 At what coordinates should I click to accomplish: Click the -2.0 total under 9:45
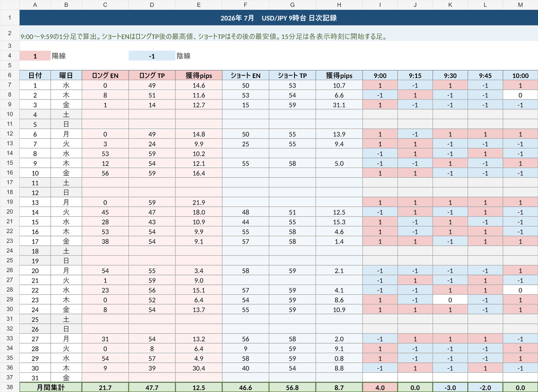click(x=485, y=387)
